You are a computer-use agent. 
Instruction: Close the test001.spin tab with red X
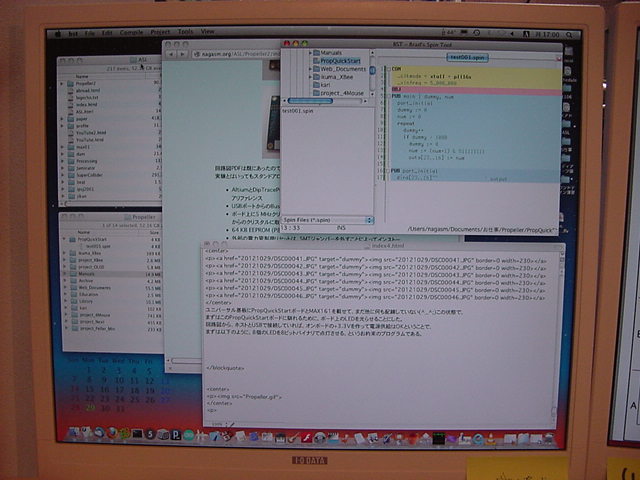point(558,59)
